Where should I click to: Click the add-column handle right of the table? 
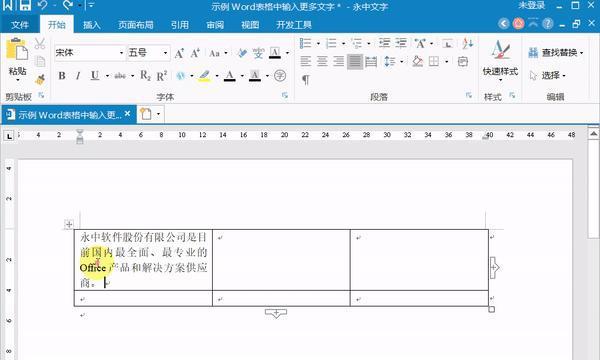[494, 267]
